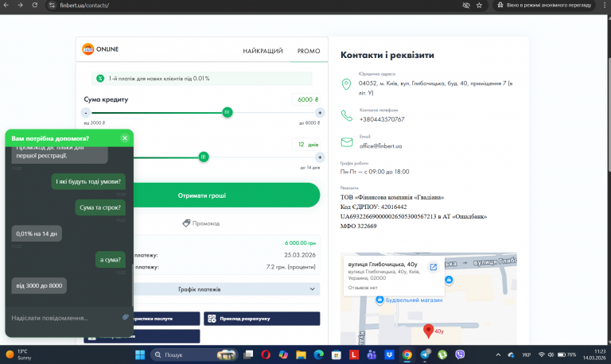Click the taskbar Пошук search box

pos(193,354)
